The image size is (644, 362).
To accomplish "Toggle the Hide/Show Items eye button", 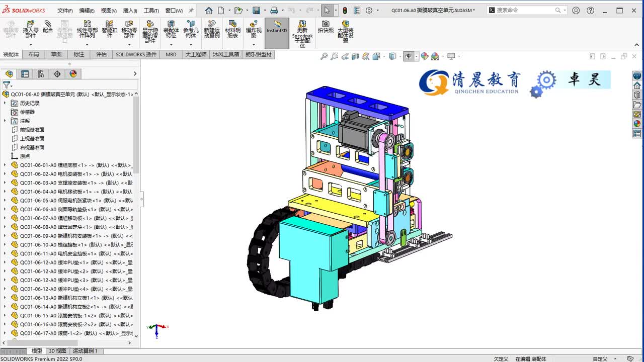I will click(x=409, y=56).
